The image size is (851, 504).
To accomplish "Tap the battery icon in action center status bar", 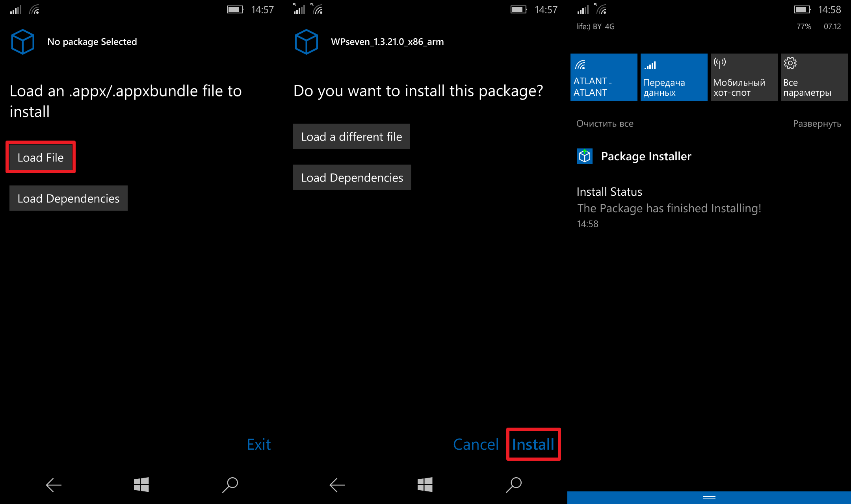I will coord(802,9).
